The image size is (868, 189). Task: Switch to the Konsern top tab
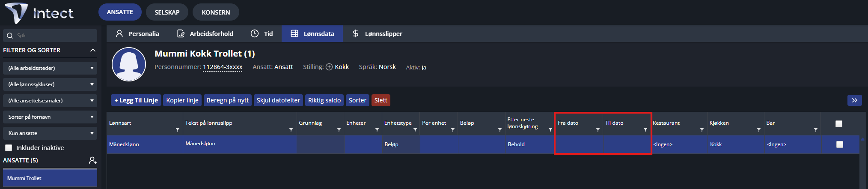click(x=216, y=12)
